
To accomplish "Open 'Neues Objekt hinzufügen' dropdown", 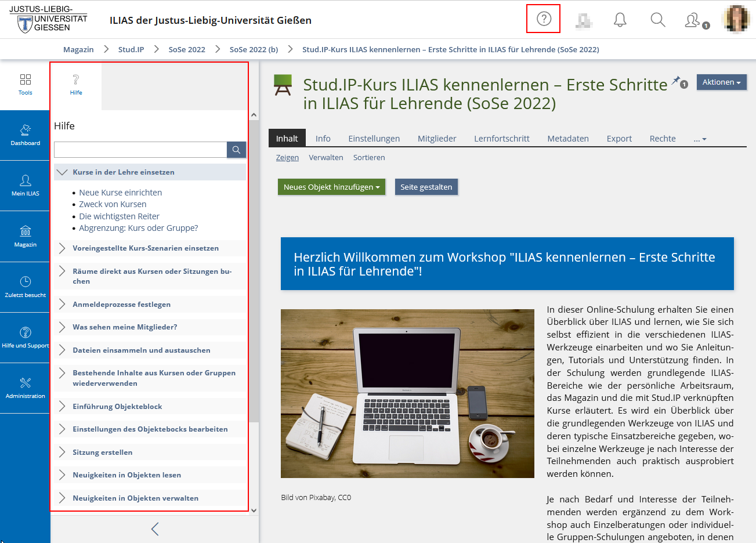I will coord(331,187).
